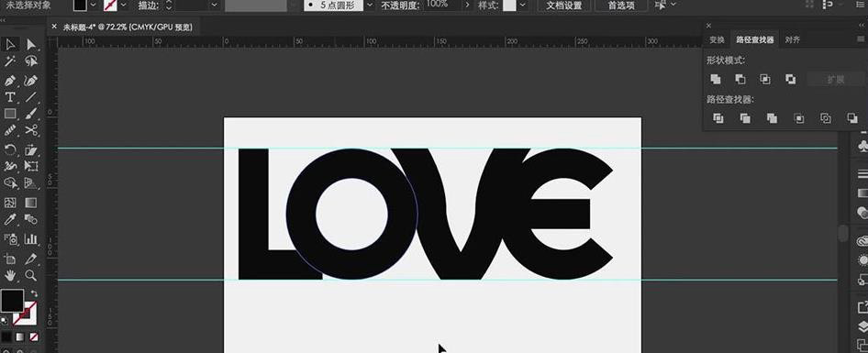Screen dimensions: 868x353
Task: Select the Scale tool
Action: coord(31,149)
